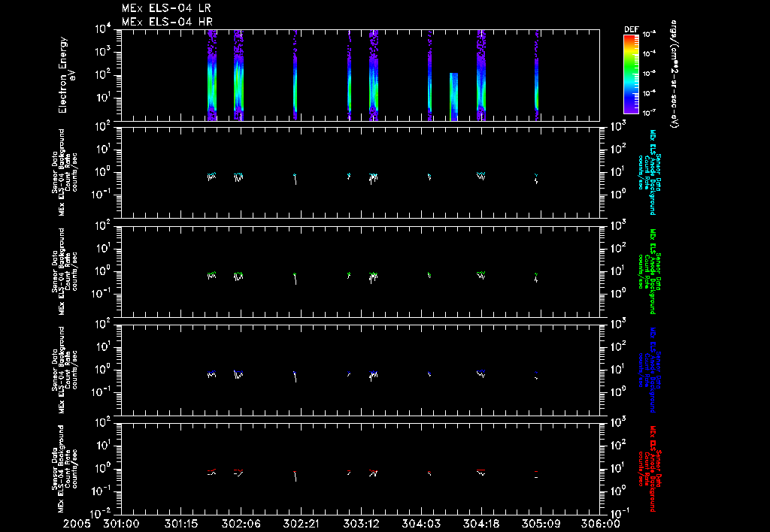Click the 10^-3 tick label on color bar
The height and width of the screenshot is (532, 770).
[x=649, y=35]
